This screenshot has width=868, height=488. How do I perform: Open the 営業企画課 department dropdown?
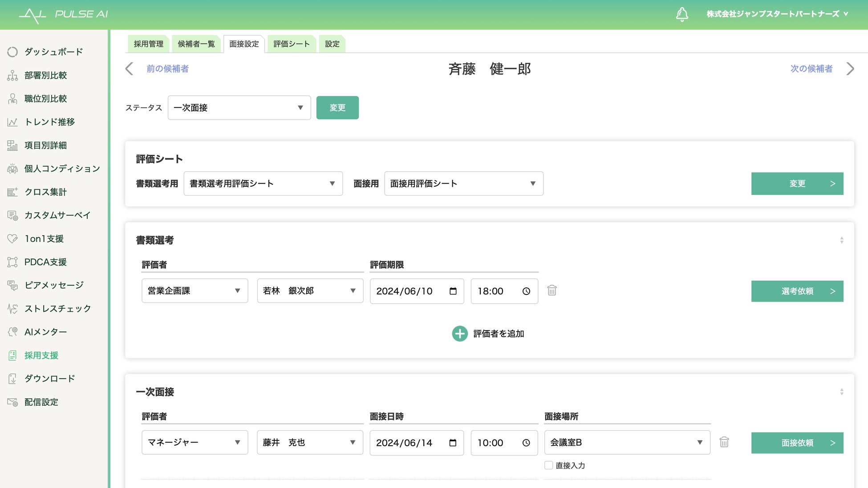tap(195, 291)
